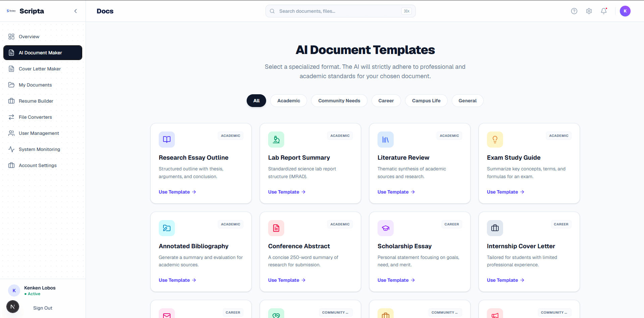Click the round N badge icon
This screenshot has height=318, width=644.
(x=13, y=307)
